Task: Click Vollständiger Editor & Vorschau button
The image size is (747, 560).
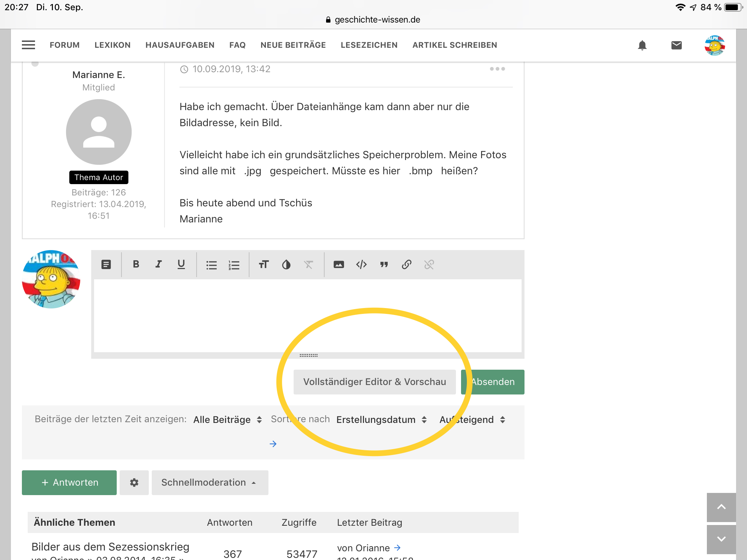Action: (x=375, y=382)
